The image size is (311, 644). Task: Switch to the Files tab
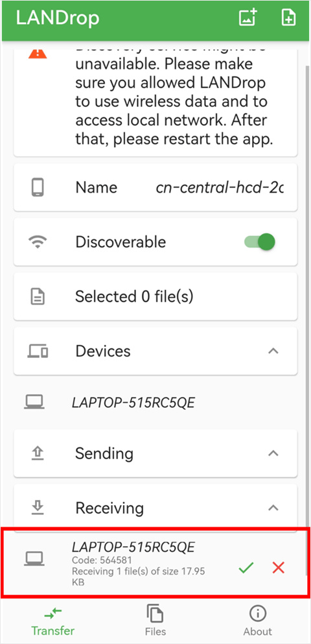pyautogui.click(x=155, y=620)
